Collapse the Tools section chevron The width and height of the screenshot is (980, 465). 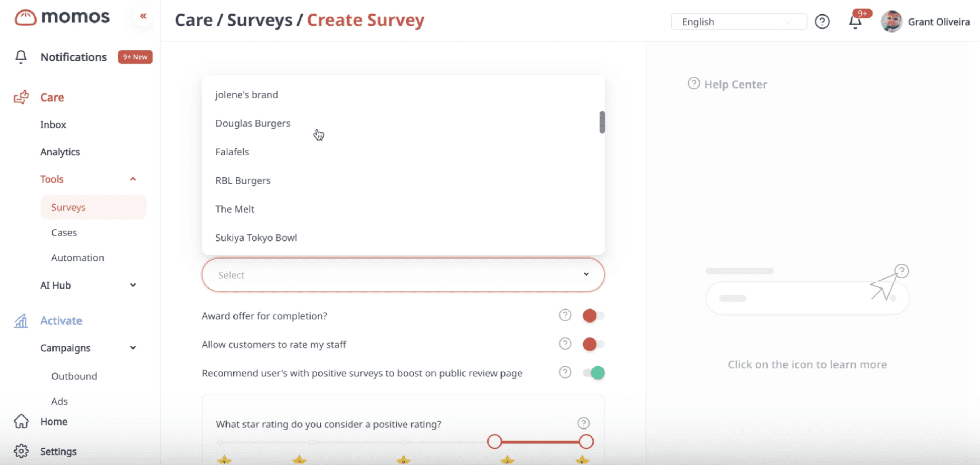[x=133, y=179]
